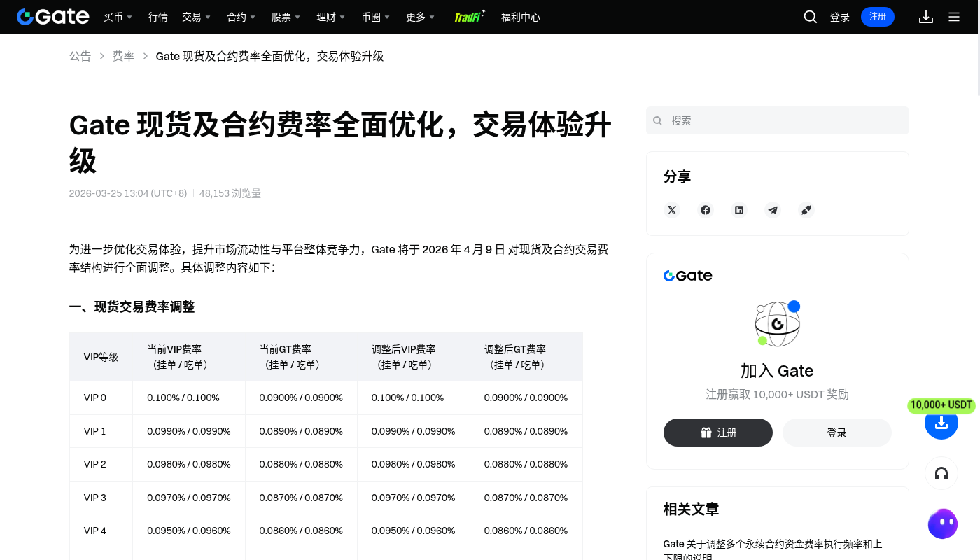Image resolution: width=980 pixels, height=560 pixels.
Task: Share article on LinkedIn
Action: tap(739, 210)
